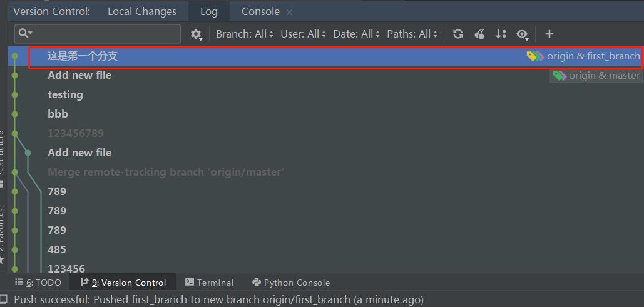Open the Terminal tool window
Viewport: 644px width, 307px height.
point(210,283)
